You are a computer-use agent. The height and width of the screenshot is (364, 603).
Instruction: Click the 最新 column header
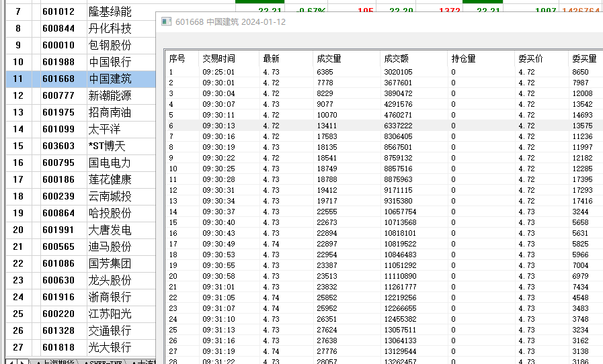pos(271,59)
